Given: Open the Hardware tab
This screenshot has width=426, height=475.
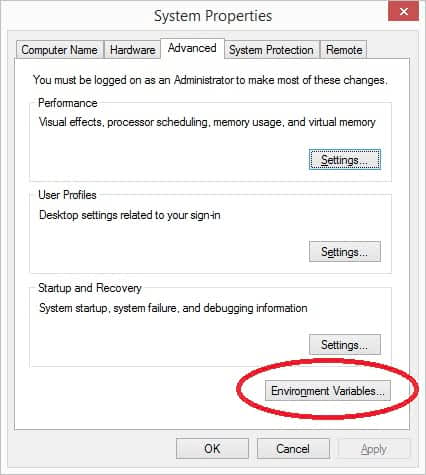Looking at the screenshot, I should pyautogui.click(x=132, y=50).
